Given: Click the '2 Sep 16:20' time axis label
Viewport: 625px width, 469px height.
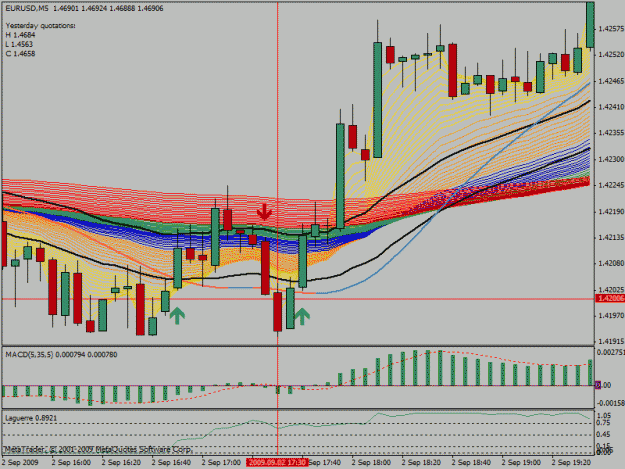Looking at the screenshot, I should (x=121, y=463).
